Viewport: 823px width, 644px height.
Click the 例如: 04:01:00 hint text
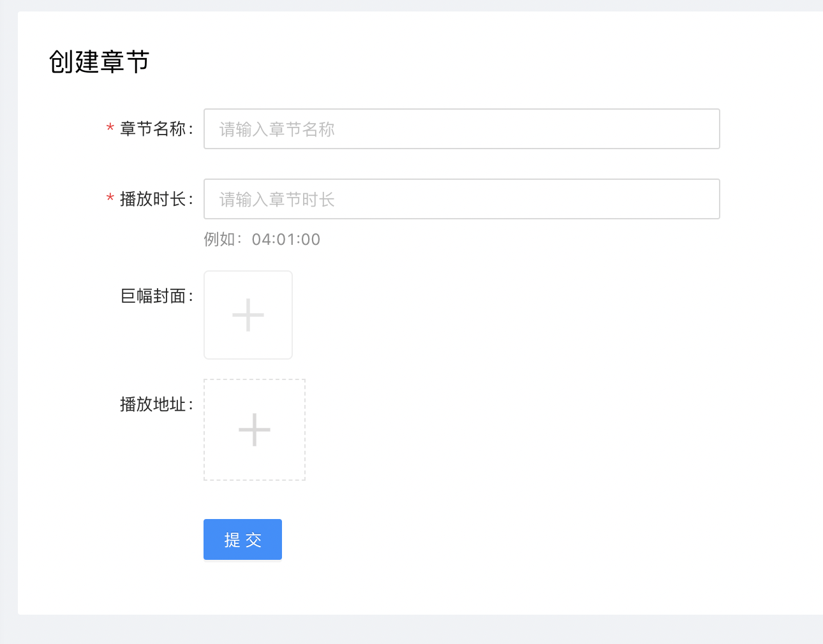click(x=262, y=239)
